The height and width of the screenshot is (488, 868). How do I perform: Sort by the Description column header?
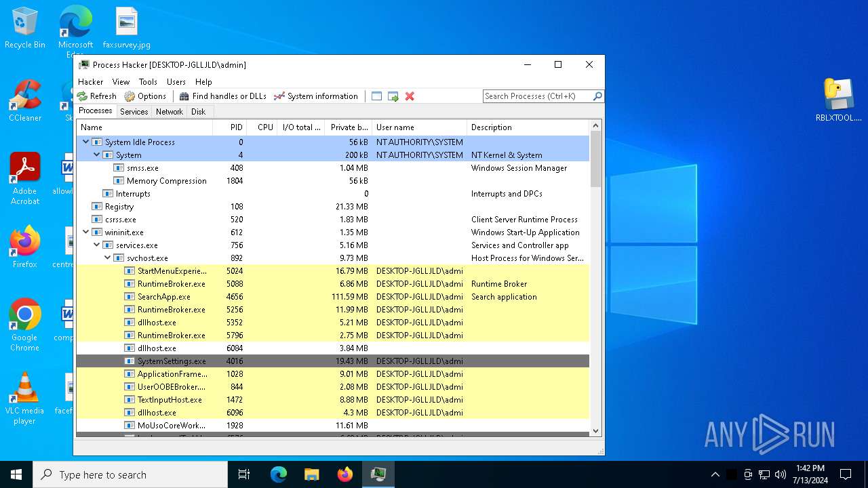(x=528, y=127)
